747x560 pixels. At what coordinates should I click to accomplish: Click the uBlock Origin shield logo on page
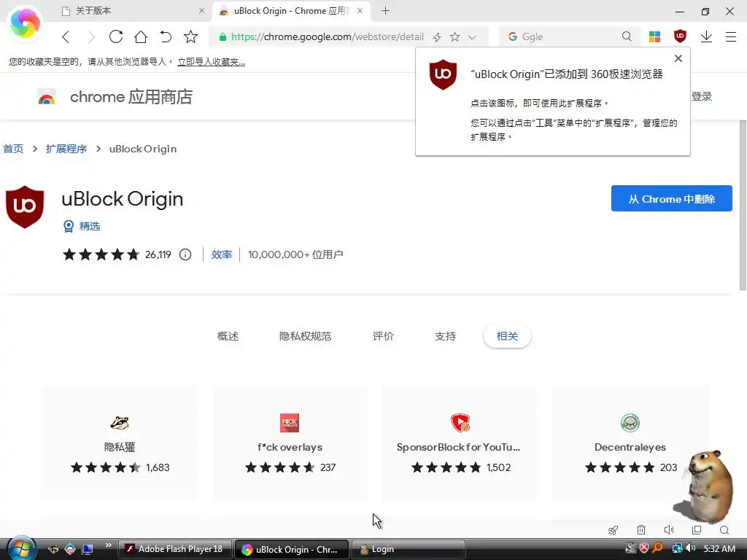(25, 206)
